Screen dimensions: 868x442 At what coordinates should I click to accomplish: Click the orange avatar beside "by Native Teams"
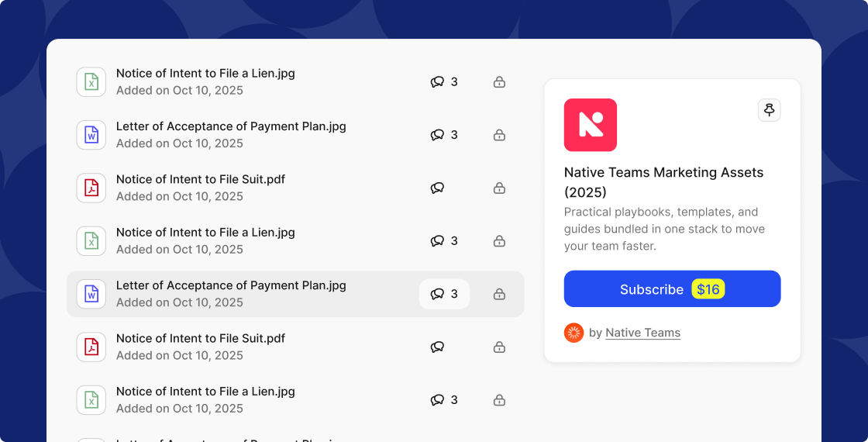coord(573,333)
